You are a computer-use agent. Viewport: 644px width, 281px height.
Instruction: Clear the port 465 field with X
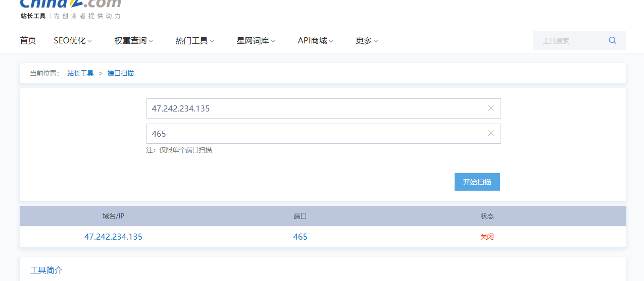tap(490, 133)
